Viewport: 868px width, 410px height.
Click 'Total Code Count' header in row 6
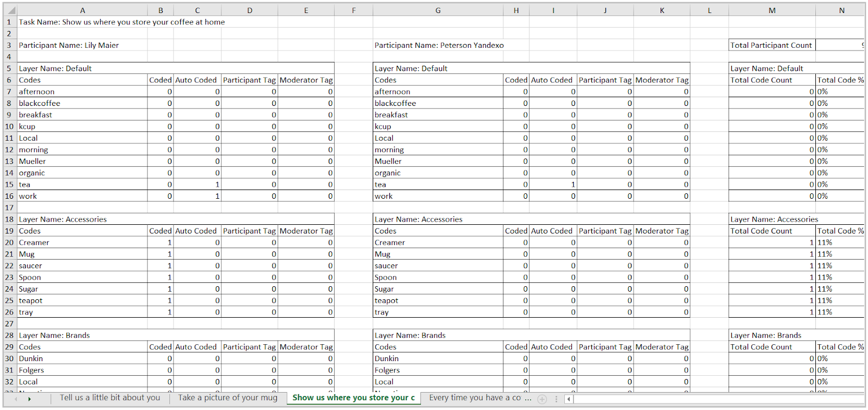(x=772, y=80)
